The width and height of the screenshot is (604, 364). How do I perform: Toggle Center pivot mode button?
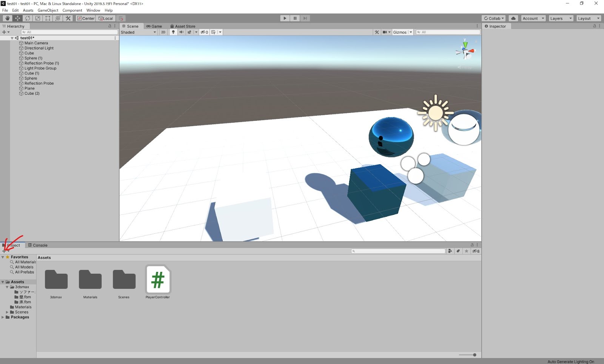[86, 18]
